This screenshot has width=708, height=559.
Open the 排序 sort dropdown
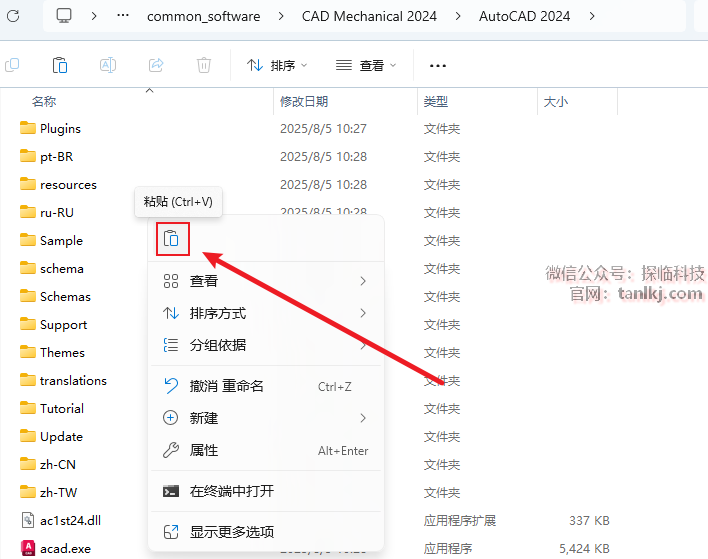[x=277, y=65]
